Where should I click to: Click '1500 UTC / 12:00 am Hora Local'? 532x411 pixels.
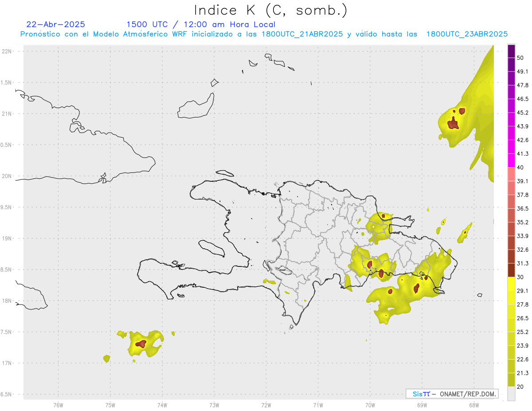tap(201, 24)
